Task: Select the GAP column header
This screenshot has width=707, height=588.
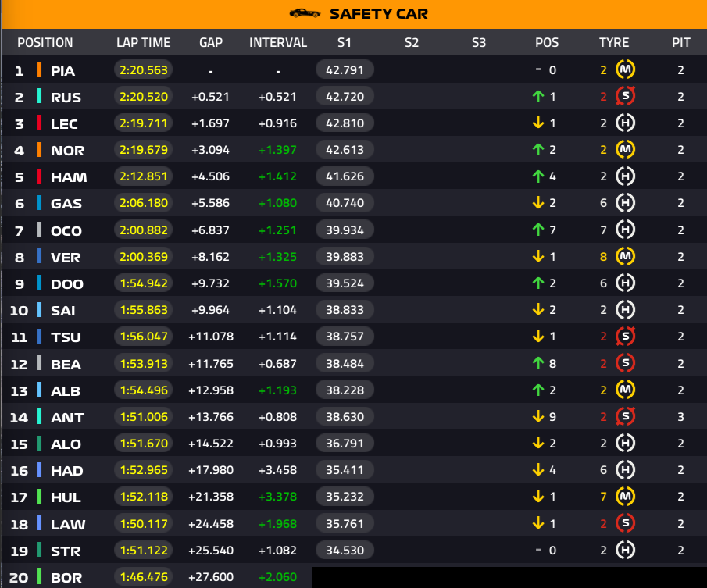Action: pos(211,43)
